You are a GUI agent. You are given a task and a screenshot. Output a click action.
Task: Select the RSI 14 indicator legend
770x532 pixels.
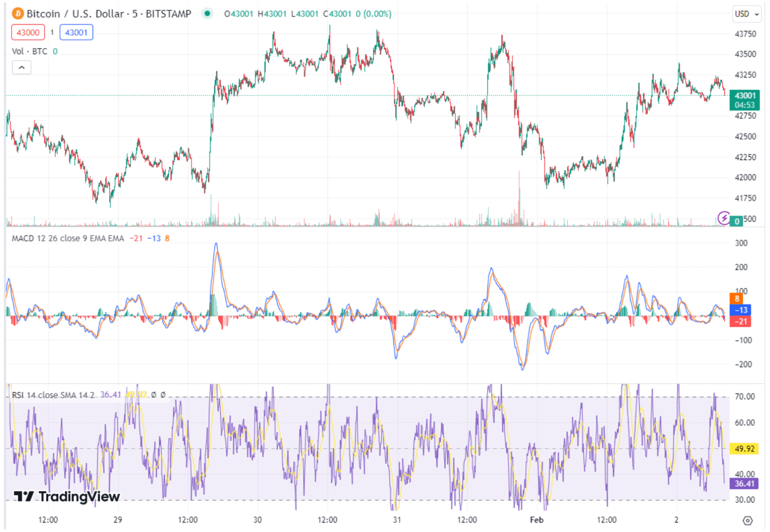click(53, 395)
